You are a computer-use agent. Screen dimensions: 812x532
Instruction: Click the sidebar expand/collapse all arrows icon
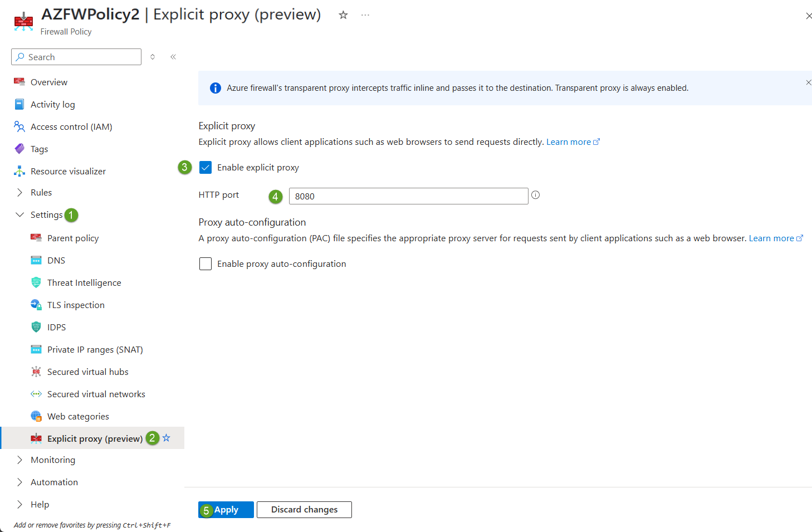point(153,57)
